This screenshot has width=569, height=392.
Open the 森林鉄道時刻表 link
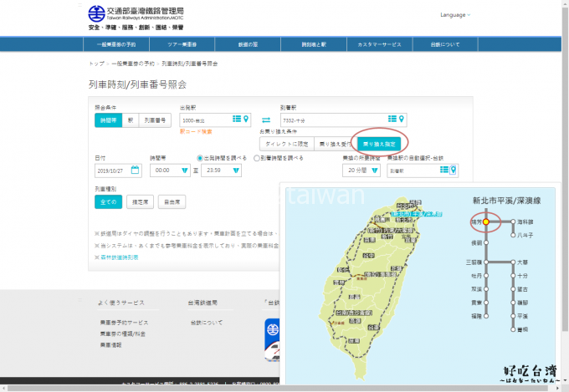[x=118, y=257]
